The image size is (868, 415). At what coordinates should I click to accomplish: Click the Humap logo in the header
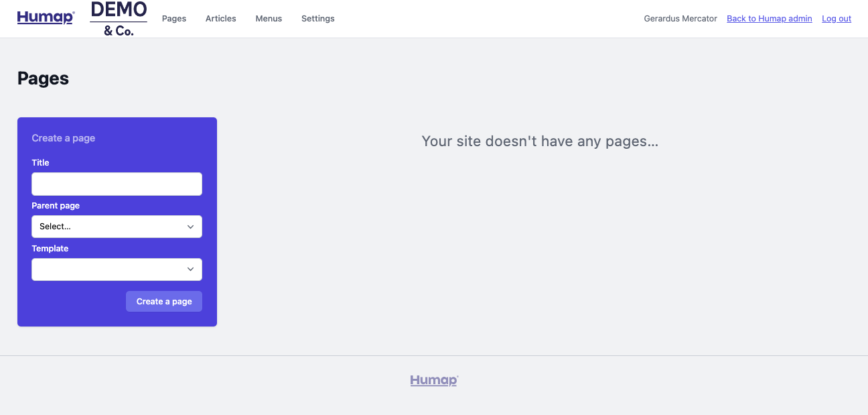[45, 17]
